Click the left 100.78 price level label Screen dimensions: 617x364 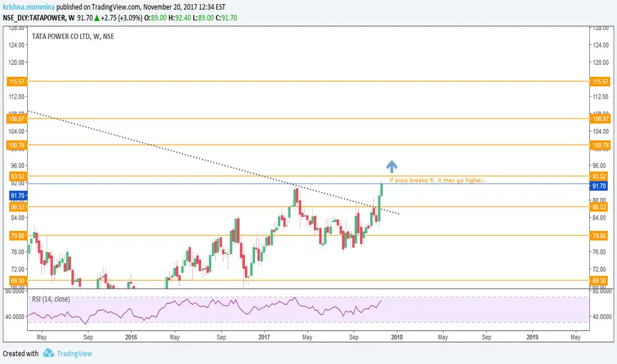17,145
